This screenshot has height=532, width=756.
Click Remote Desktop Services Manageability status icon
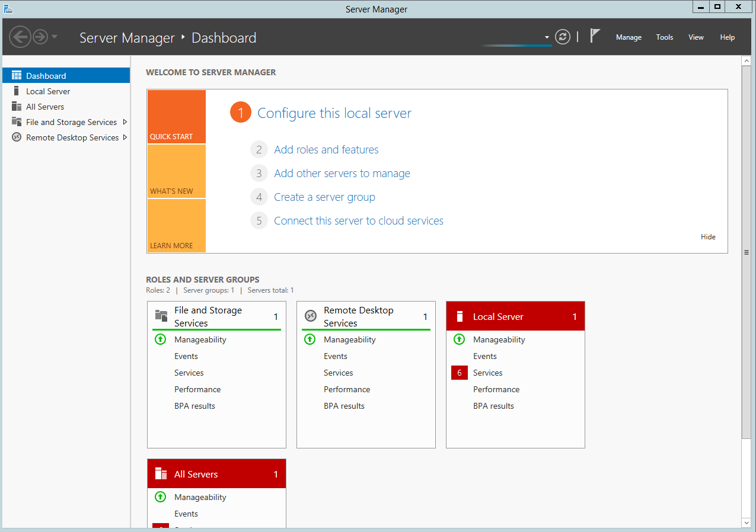[310, 339]
